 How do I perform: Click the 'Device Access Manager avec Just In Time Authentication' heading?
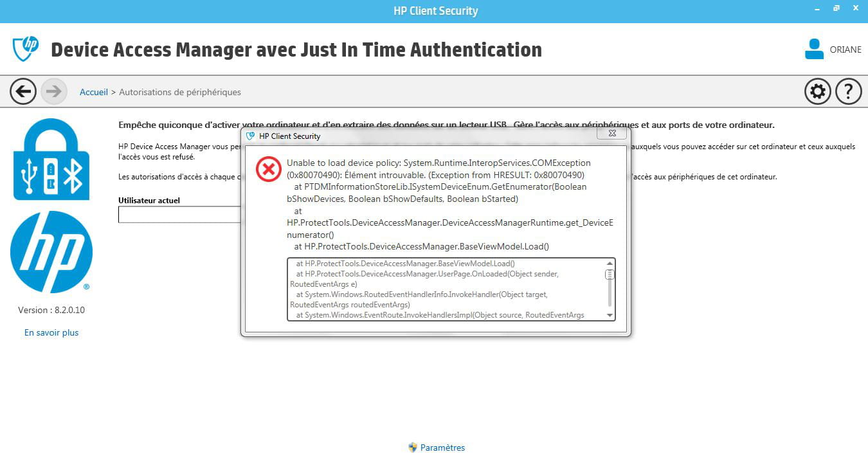click(x=296, y=50)
